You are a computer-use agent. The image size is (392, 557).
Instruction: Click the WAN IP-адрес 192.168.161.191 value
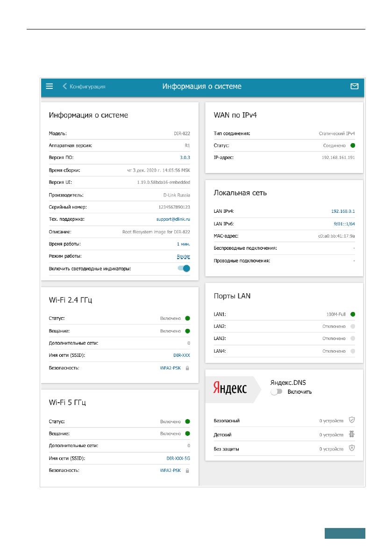point(338,157)
